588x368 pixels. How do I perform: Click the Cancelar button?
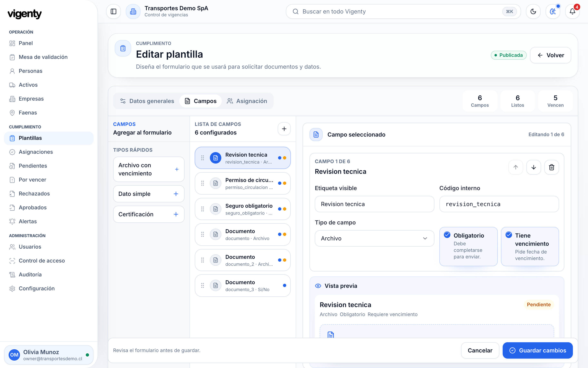point(480,350)
